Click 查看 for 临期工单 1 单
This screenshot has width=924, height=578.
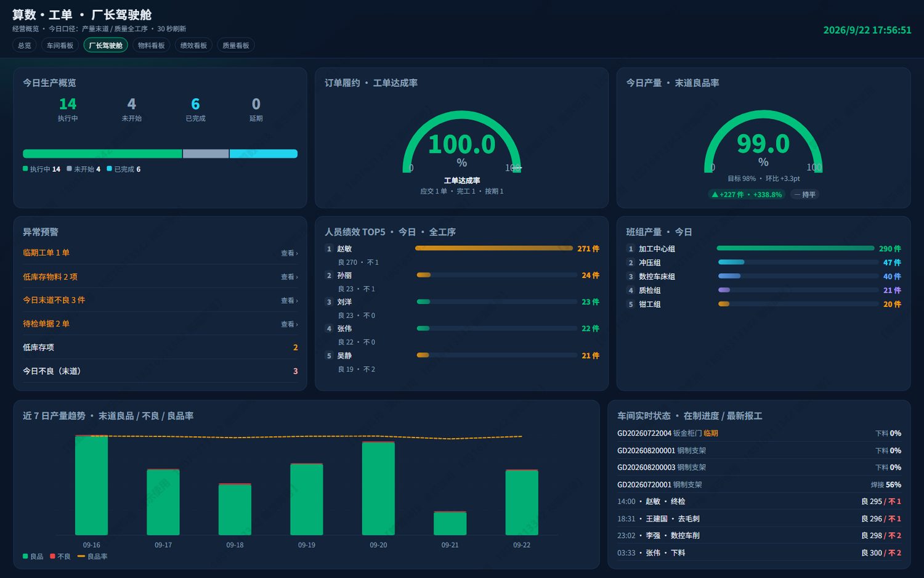(289, 253)
